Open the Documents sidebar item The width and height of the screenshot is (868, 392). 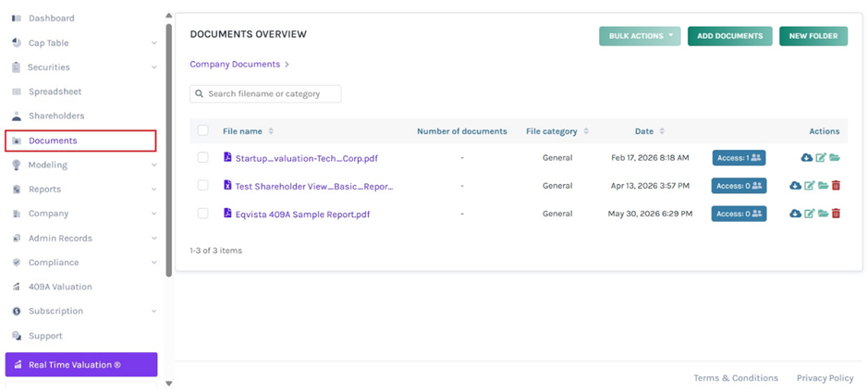(x=80, y=141)
